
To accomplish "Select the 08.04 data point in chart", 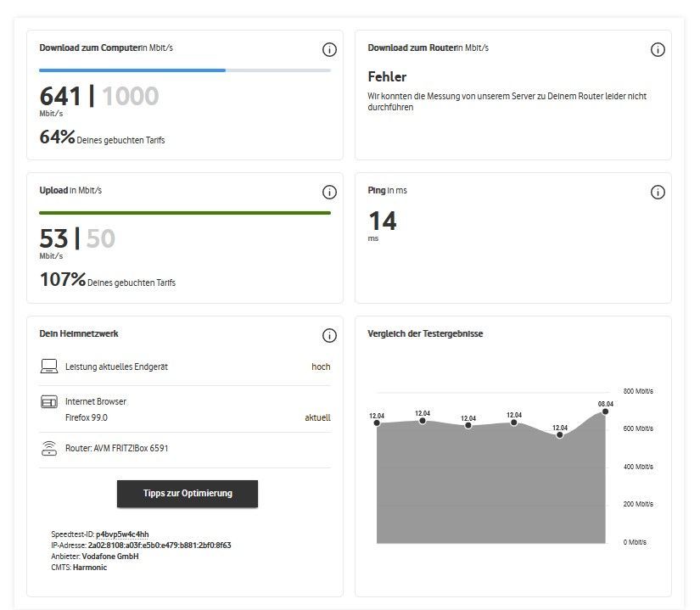I will tap(605, 411).
